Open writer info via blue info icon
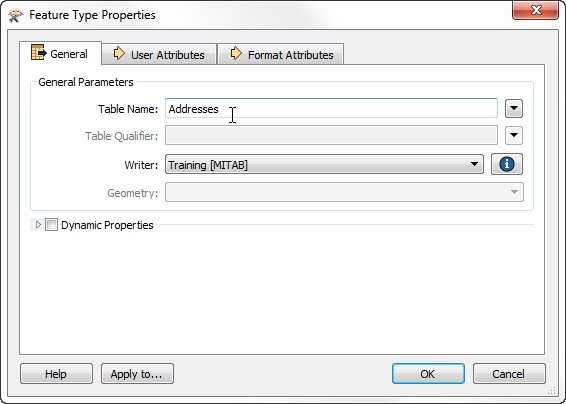The image size is (566, 404). [x=507, y=164]
